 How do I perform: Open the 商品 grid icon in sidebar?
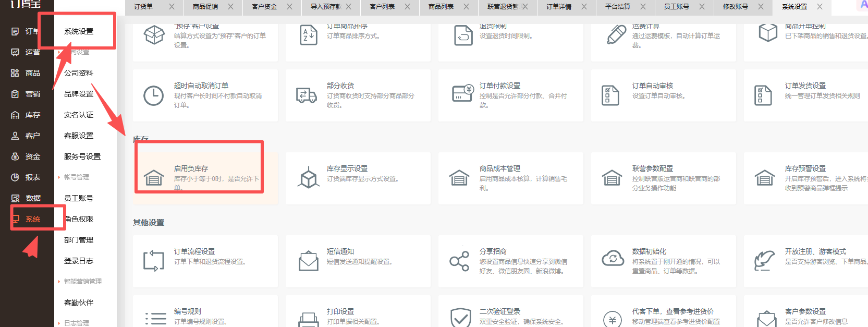[x=15, y=73]
